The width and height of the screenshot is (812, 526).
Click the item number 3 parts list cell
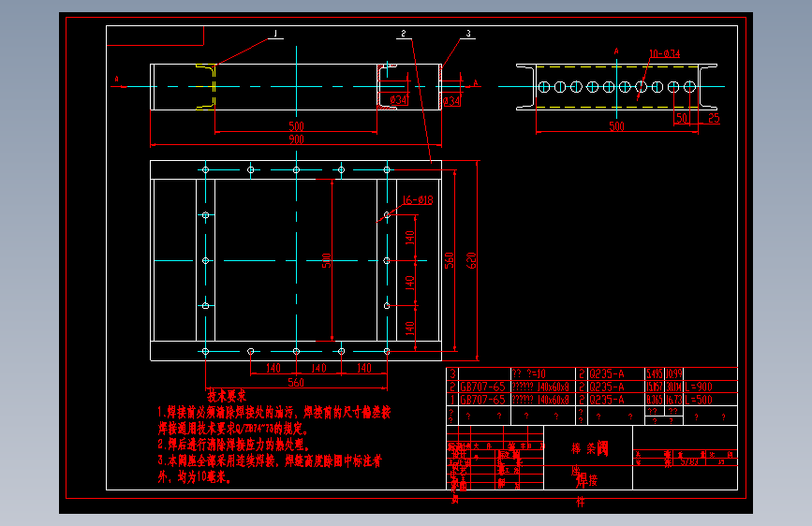point(452,373)
